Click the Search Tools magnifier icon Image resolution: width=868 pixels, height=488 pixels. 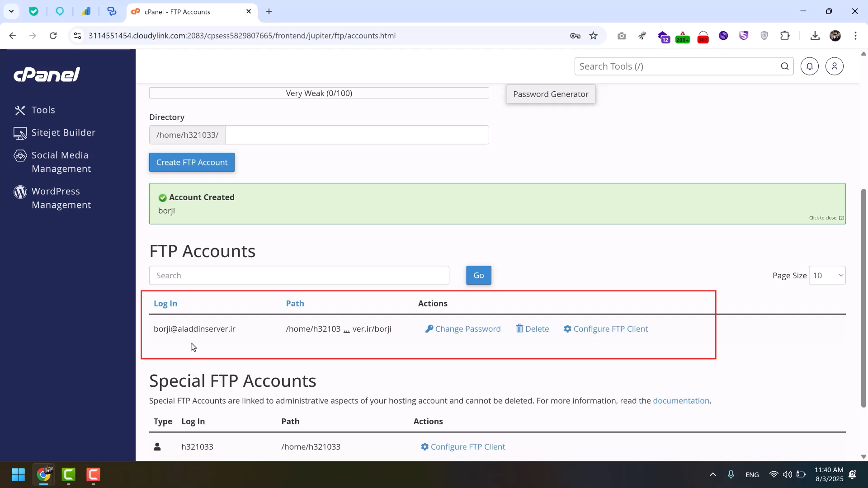pos(785,66)
